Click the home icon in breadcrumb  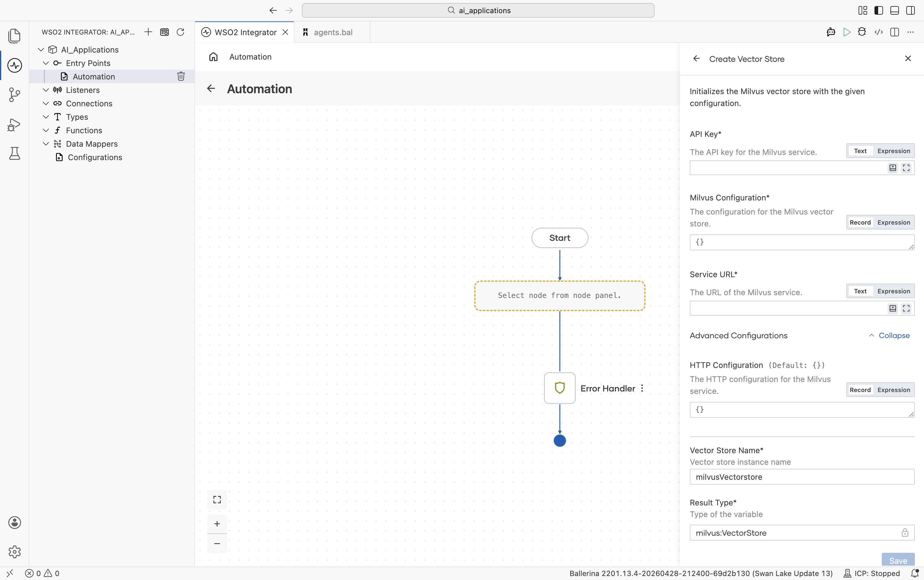[x=213, y=57]
